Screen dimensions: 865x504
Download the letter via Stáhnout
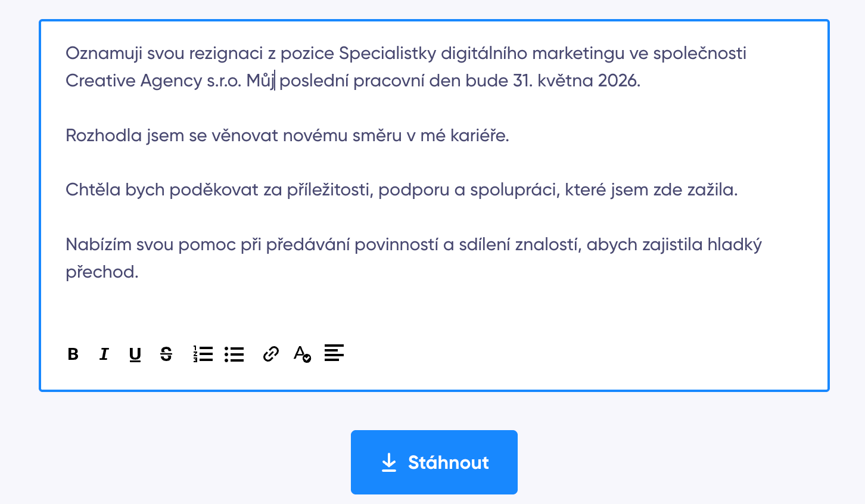(434, 462)
